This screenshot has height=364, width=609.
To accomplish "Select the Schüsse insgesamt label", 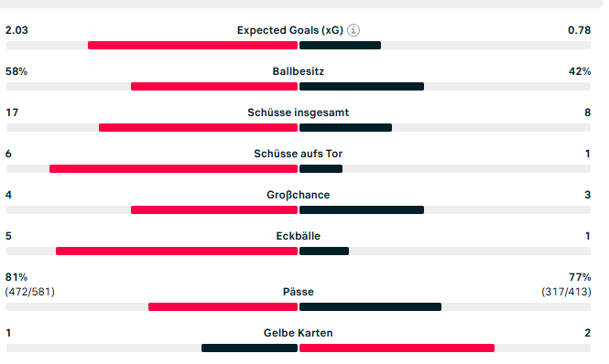I will (298, 112).
